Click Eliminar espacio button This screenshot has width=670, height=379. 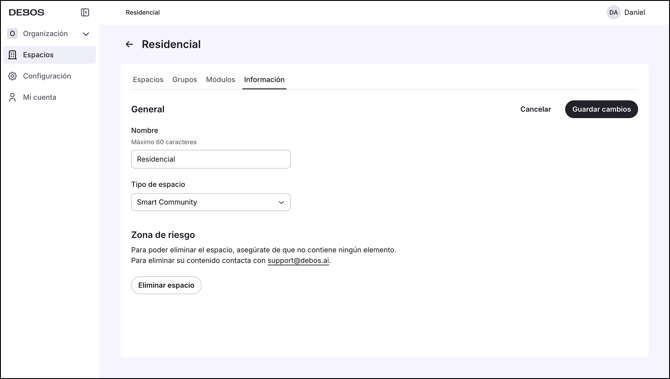coord(166,285)
